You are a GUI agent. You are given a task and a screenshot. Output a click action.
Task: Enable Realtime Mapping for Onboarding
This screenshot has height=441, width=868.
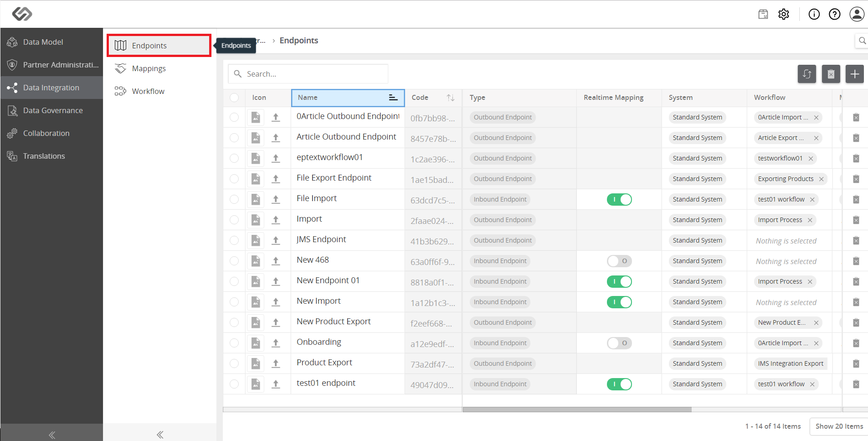pyautogui.click(x=619, y=343)
